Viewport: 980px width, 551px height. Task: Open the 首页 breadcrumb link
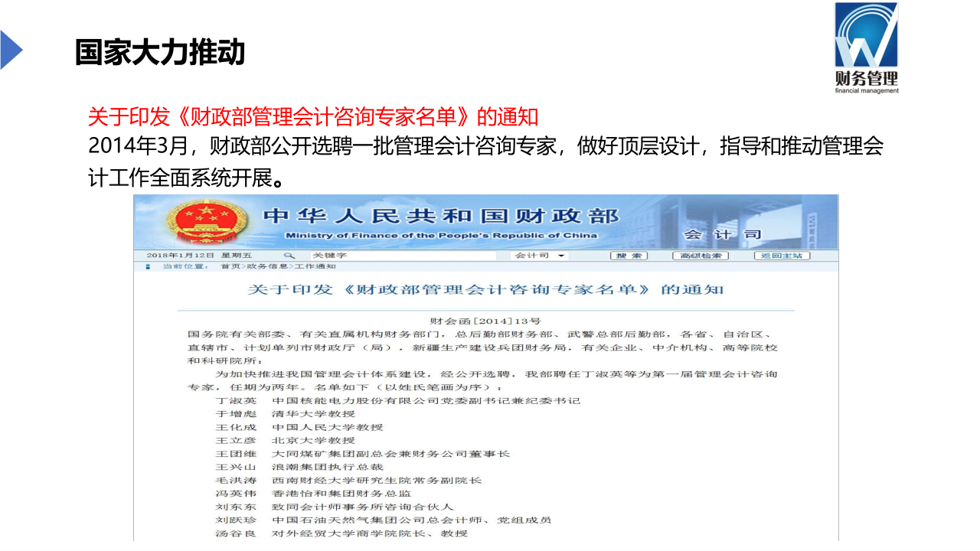click(230, 266)
